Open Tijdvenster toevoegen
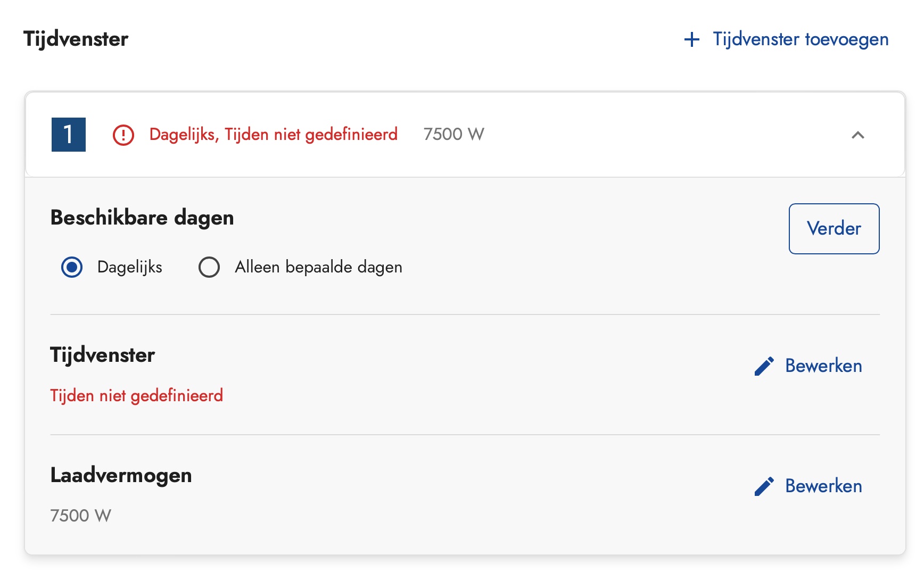The width and height of the screenshot is (924, 580). pyautogui.click(x=800, y=39)
